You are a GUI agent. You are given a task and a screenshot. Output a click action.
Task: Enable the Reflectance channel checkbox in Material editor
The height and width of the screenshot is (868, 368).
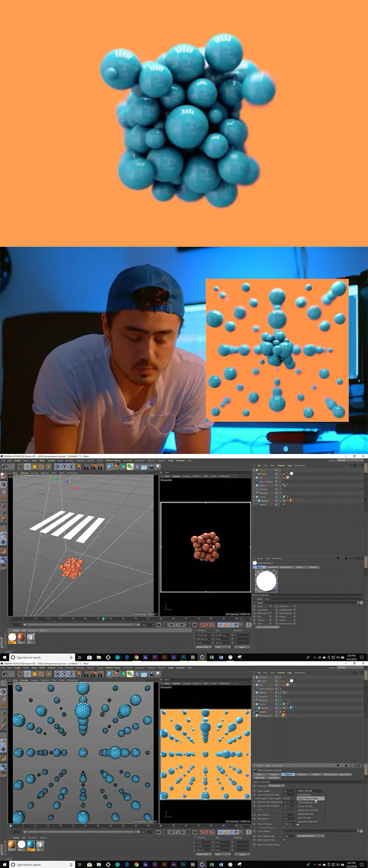click(271, 613)
